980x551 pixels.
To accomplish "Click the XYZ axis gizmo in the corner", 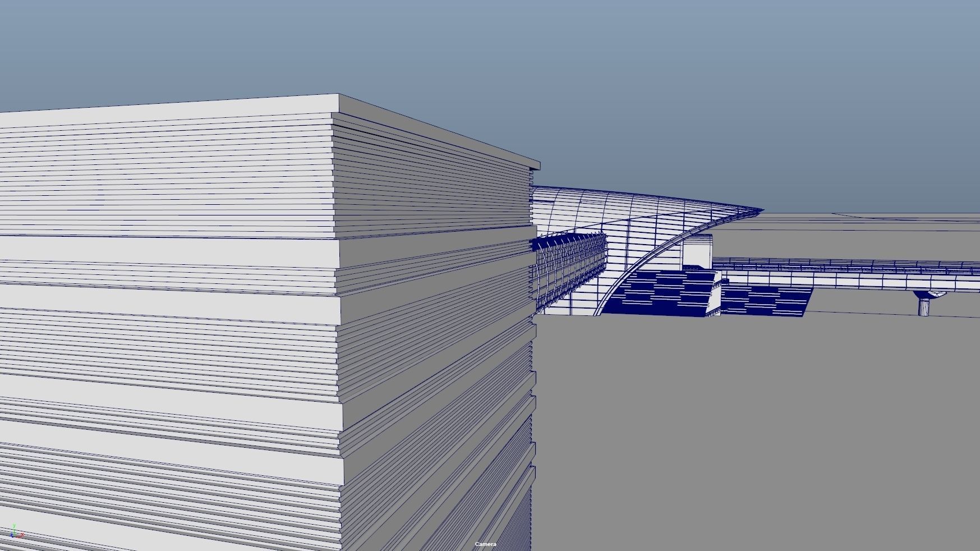I will tap(16, 532).
